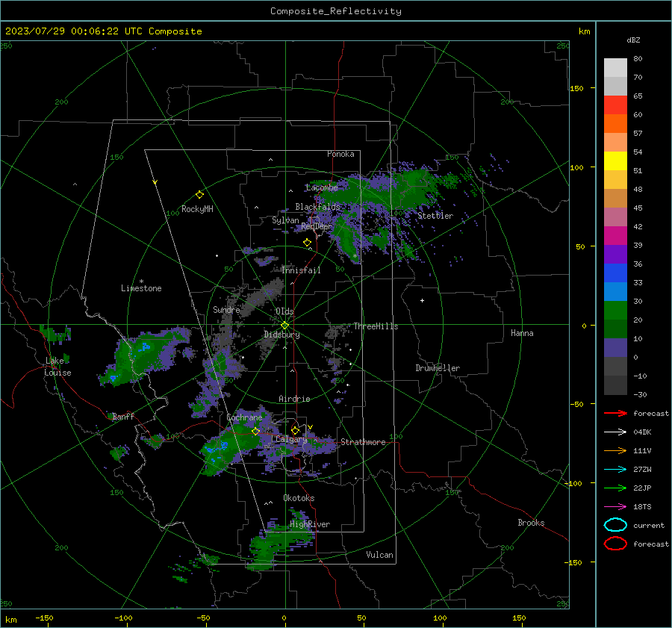The width and height of the screenshot is (672, 628).
Task: Click the yellow diamond marker near Cochrane
Action: tap(255, 431)
